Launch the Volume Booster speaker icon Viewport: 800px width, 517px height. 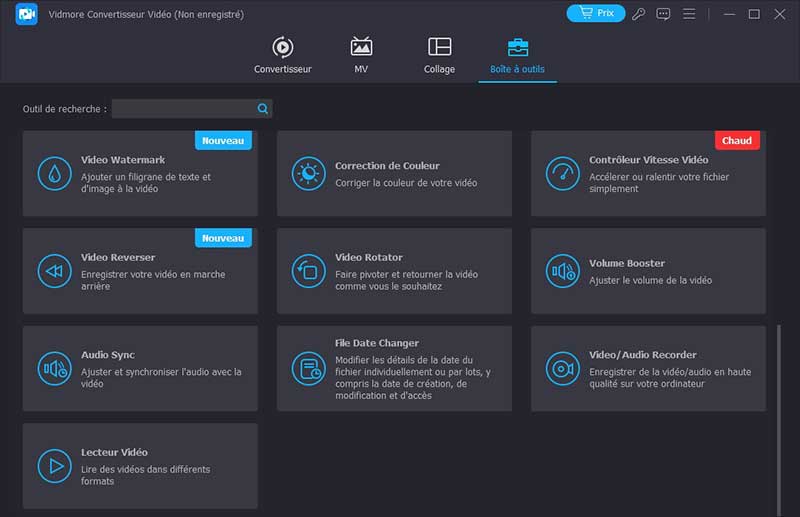coord(562,271)
